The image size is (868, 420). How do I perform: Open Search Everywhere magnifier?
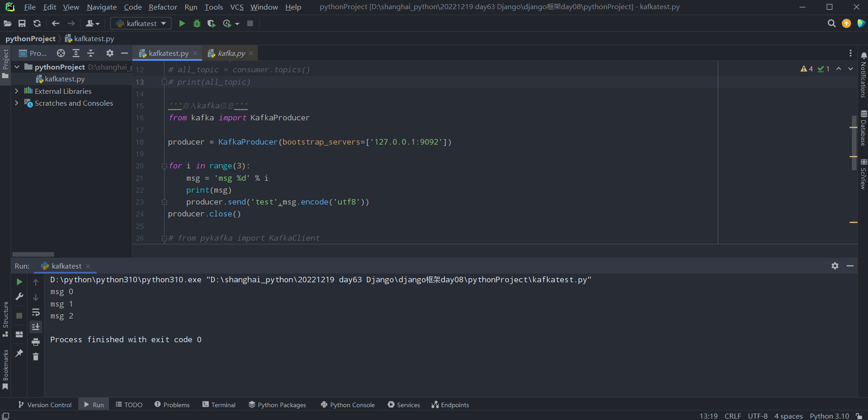click(832, 23)
